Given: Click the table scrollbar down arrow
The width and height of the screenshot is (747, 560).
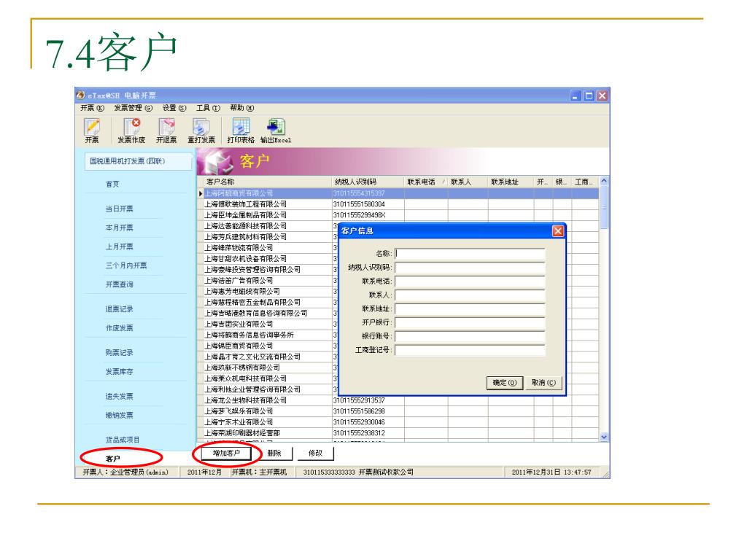Looking at the screenshot, I should (x=603, y=437).
